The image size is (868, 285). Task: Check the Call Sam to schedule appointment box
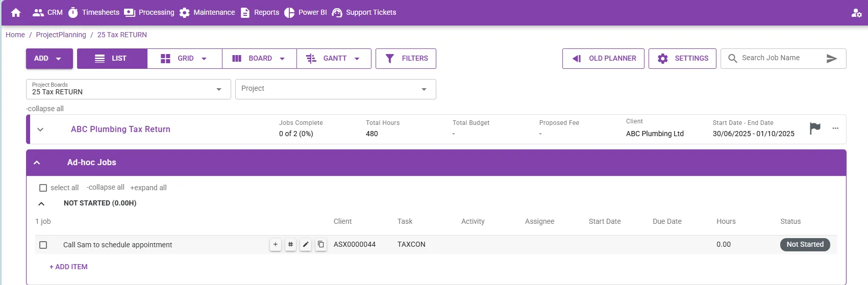[x=43, y=245]
